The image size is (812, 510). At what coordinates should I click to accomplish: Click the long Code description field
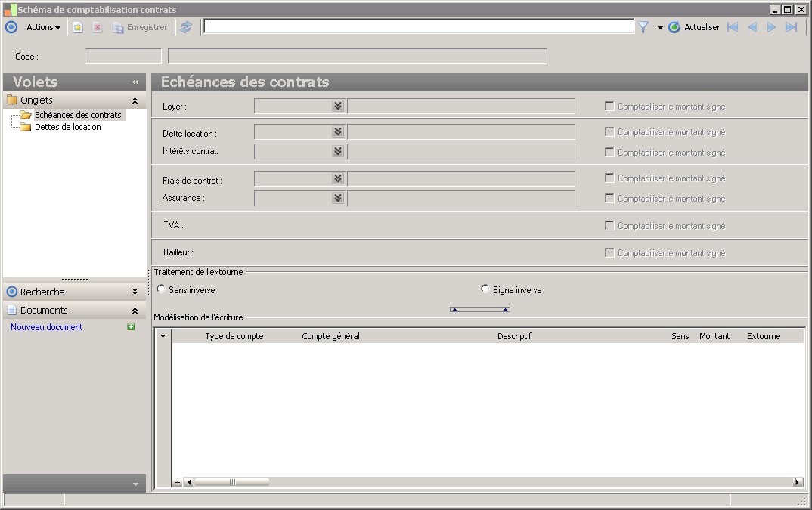(x=358, y=57)
